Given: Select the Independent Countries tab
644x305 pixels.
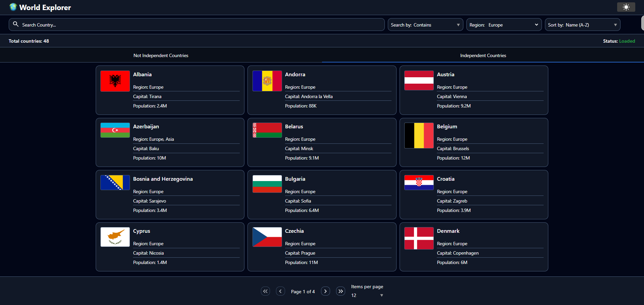Looking at the screenshot, I should click(x=483, y=55).
